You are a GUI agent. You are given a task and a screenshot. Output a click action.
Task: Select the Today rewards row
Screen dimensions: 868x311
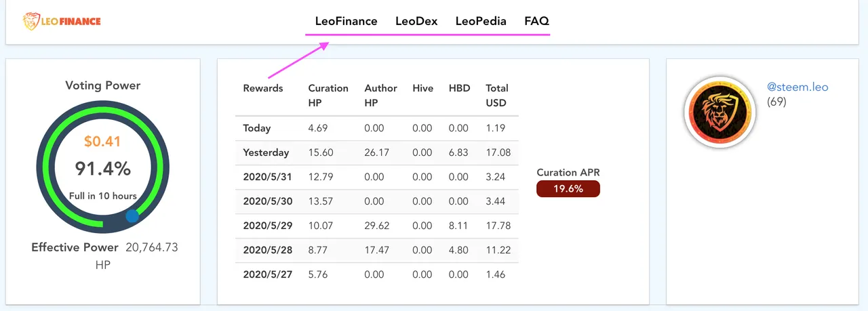[x=377, y=128]
